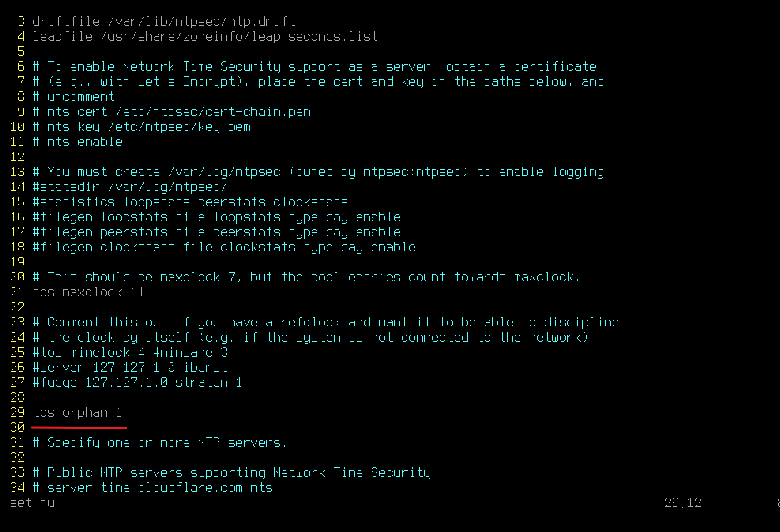Click the ':set nu' command line
This screenshot has width=780, height=532.
28,503
